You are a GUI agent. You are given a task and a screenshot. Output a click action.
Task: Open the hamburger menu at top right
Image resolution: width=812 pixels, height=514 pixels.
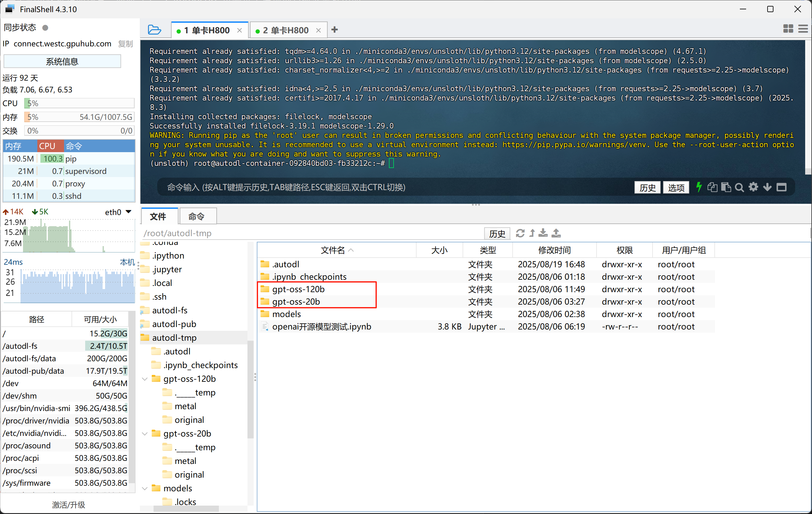pyautogui.click(x=804, y=29)
